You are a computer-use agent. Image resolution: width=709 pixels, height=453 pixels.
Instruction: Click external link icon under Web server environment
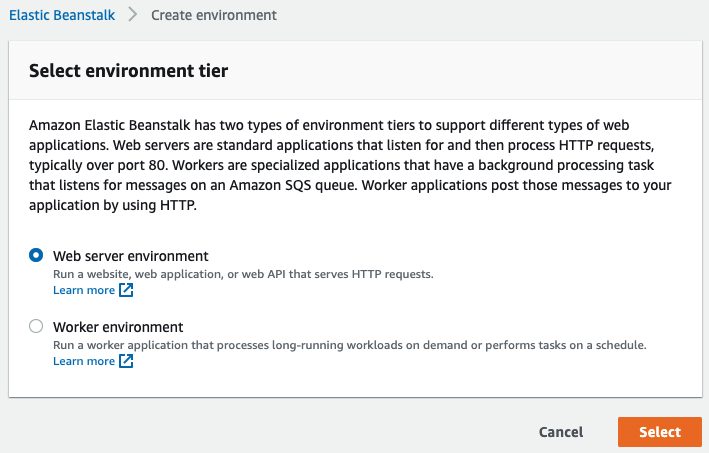point(126,290)
